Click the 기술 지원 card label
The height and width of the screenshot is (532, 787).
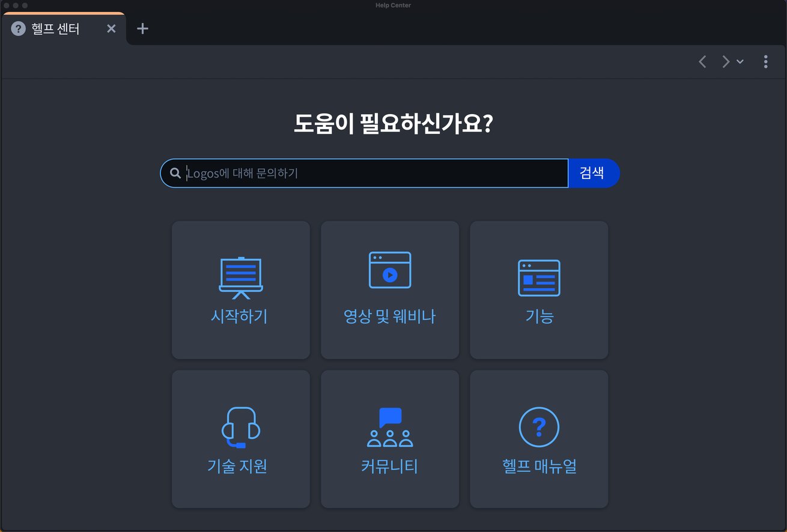tap(240, 467)
